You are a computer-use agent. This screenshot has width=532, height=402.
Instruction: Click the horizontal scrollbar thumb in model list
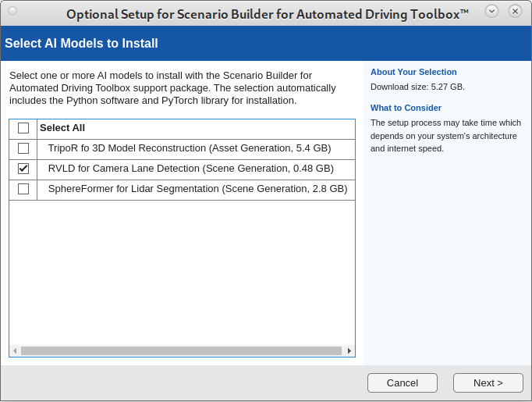(181, 351)
